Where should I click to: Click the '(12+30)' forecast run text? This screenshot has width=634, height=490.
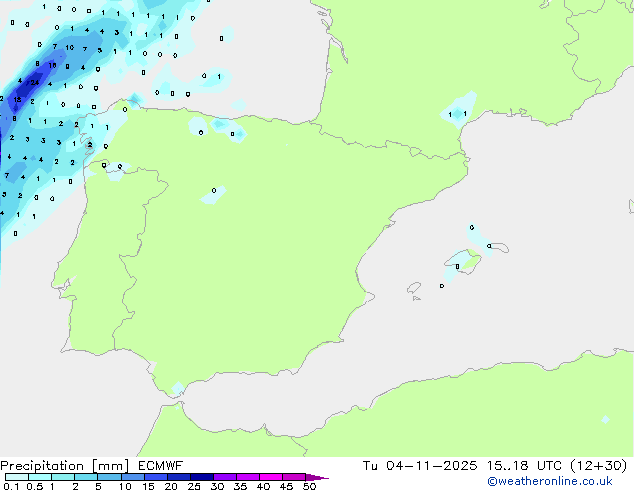[x=598, y=466]
